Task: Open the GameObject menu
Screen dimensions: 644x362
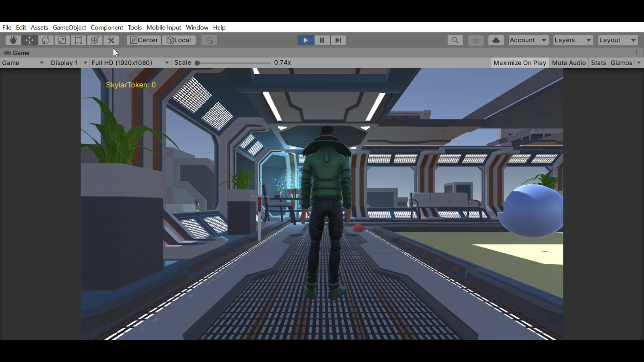Action: pyautogui.click(x=69, y=27)
